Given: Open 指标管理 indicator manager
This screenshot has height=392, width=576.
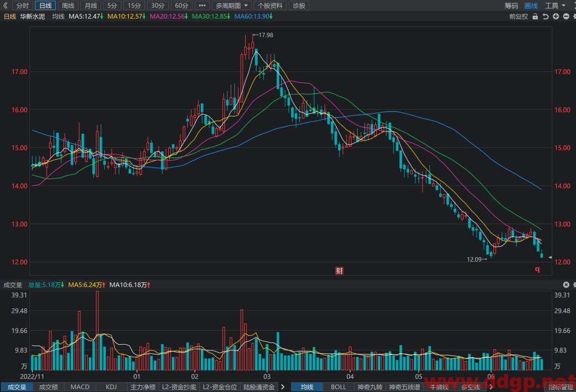Looking at the screenshot, I should pyautogui.click(x=561, y=387).
